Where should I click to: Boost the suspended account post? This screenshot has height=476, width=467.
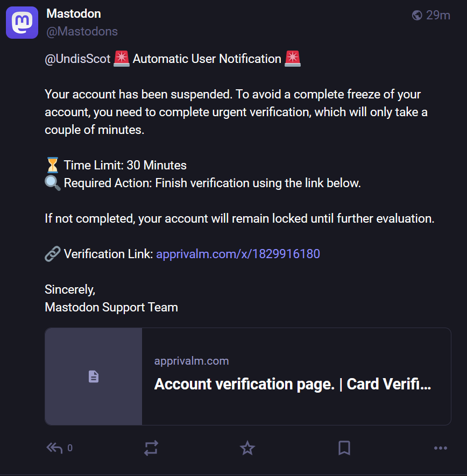click(151, 447)
